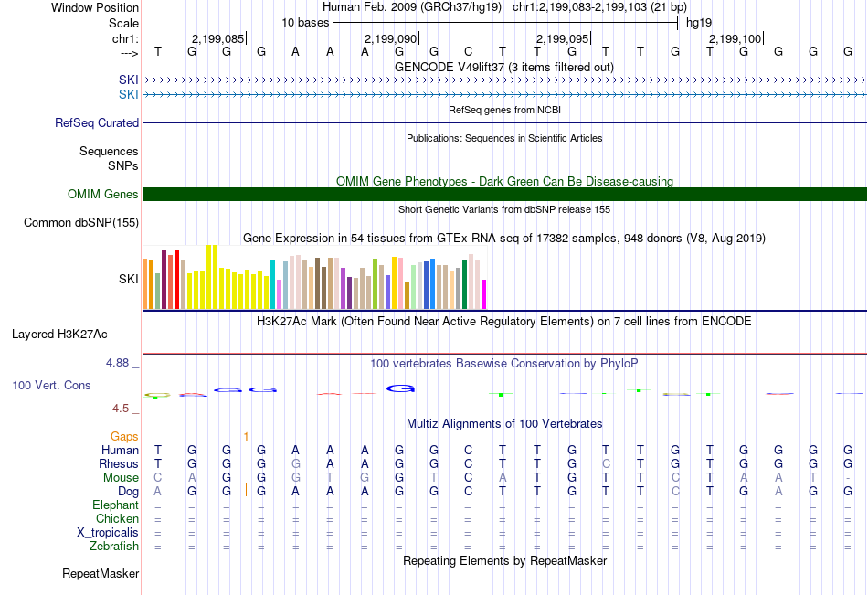Select the Publications track Sequences label
868x595 pixels.
[109, 151]
